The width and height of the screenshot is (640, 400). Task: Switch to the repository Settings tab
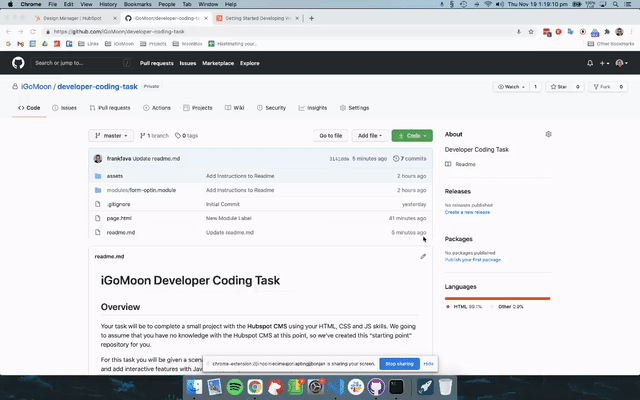coord(354,108)
